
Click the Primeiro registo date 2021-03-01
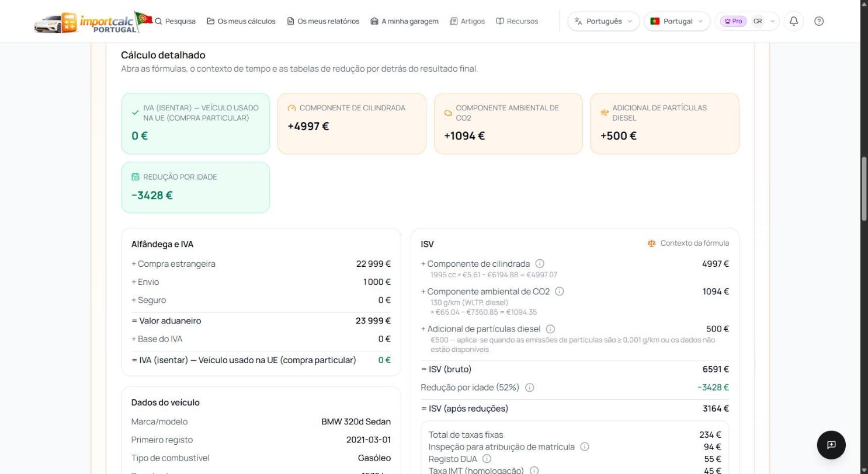(369, 440)
